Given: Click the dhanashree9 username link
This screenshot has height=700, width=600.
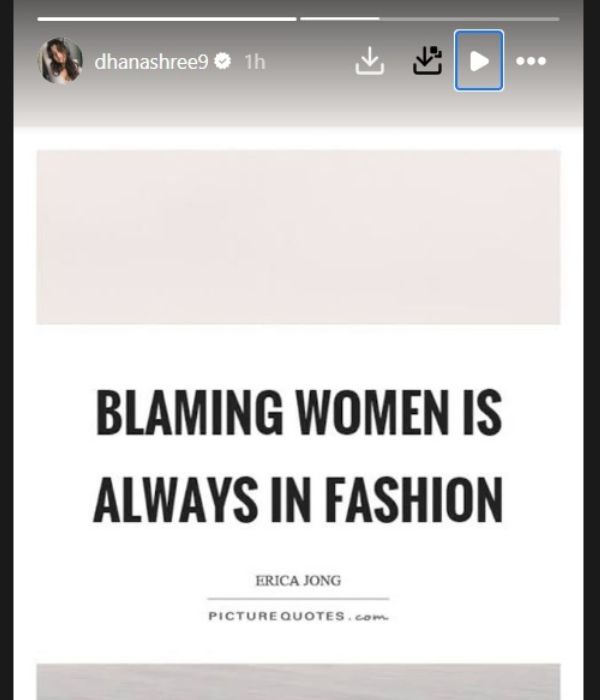Looking at the screenshot, I should (x=151, y=62).
